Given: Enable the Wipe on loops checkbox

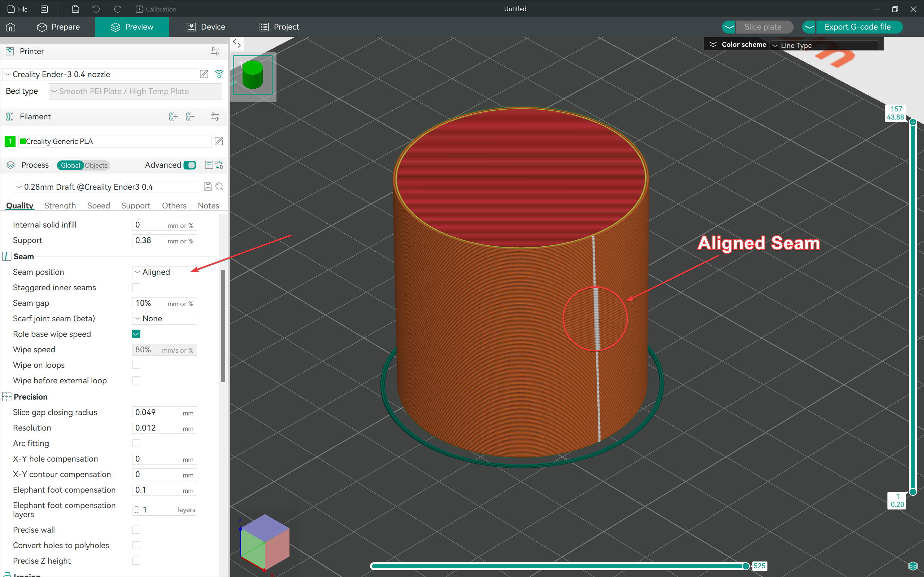Looking at the screenshot, I should (136, 365).
